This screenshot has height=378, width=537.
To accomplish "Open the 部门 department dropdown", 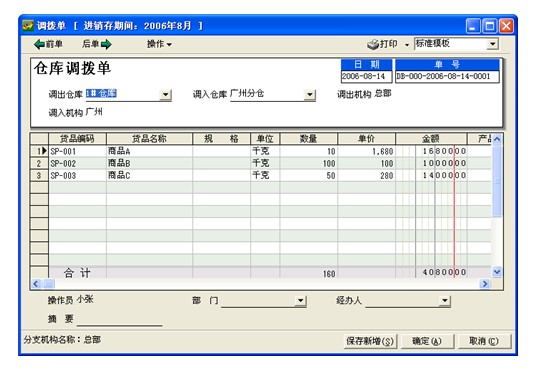I will tap(300, 301).
